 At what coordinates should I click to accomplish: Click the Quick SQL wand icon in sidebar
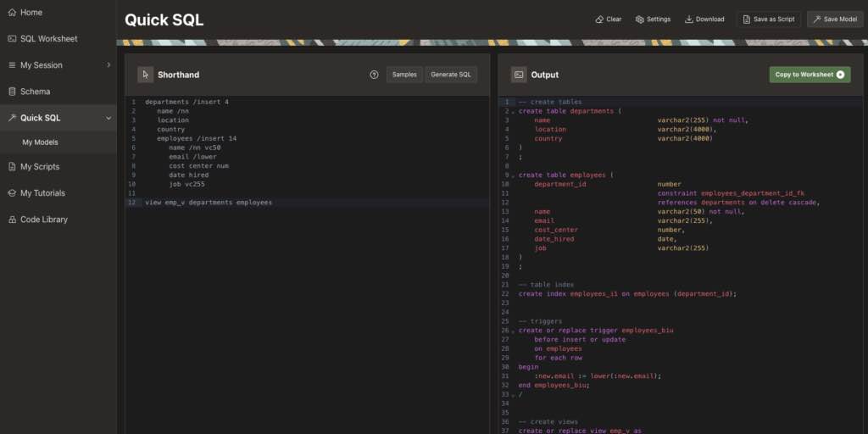click(x=12, y=118)
